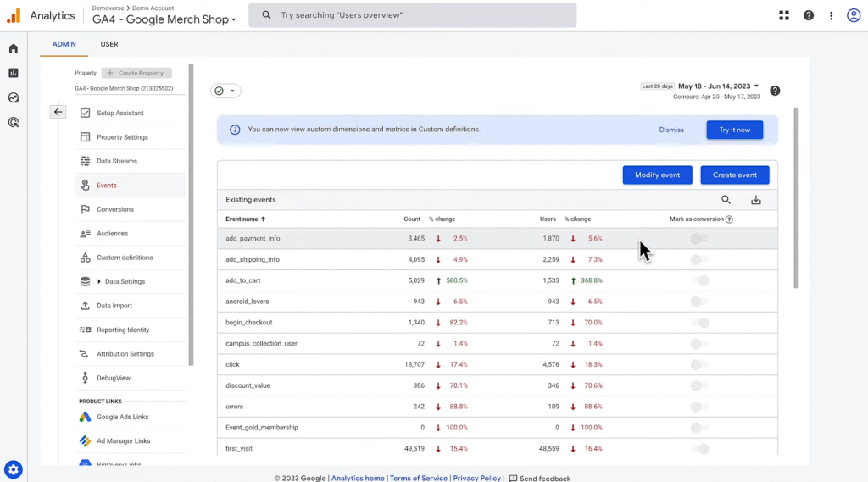Viewport: 868px width, 482px height.
Task: Toggle conversion for add_payment_info
Action: point(699,239)
